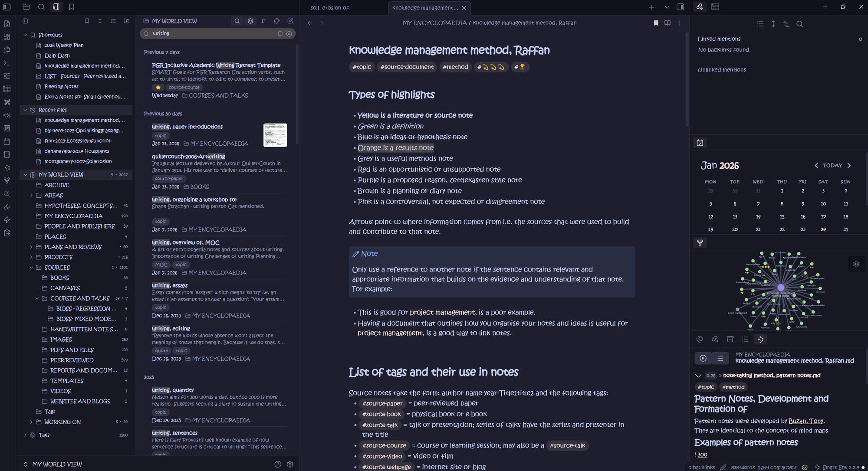Collapse the COURSES AND TALKS folder

click(37, 298)
